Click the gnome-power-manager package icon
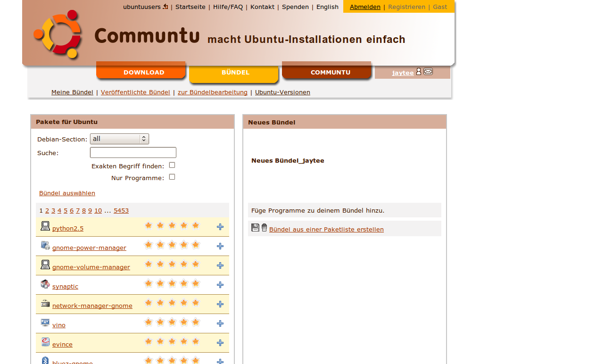Screen dimensions: 596x364 pos(45,245)
